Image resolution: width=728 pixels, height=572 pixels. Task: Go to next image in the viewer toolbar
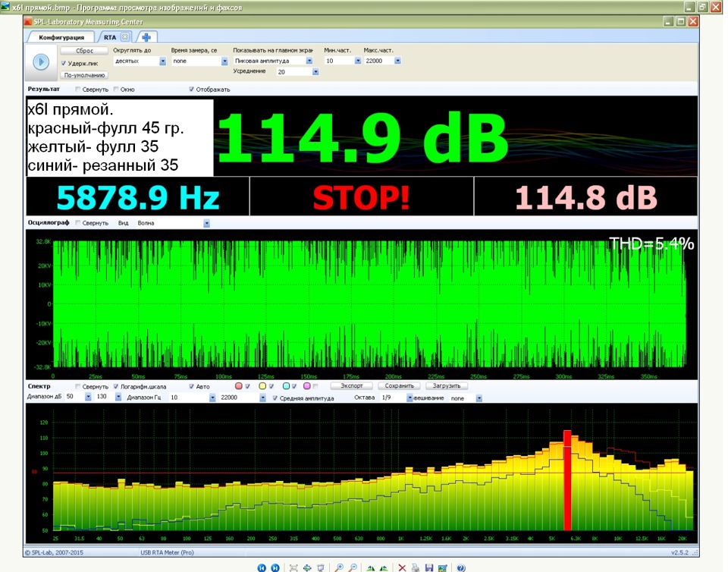point(275,567)
